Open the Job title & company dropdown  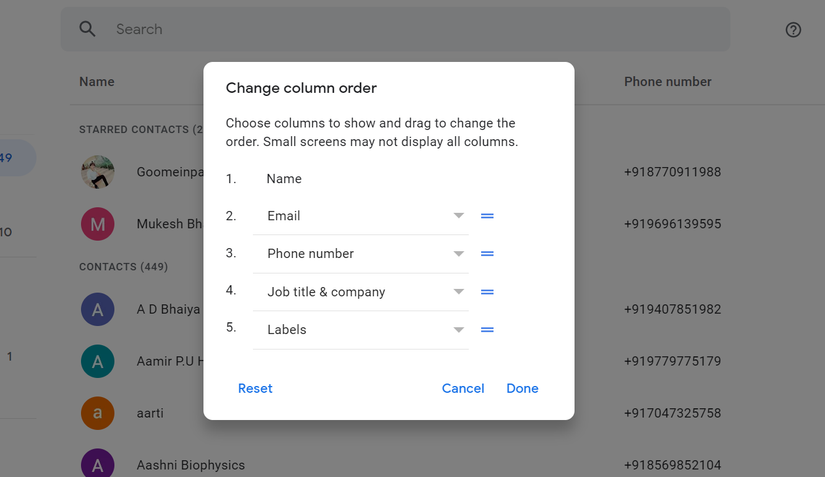[360, 292]
